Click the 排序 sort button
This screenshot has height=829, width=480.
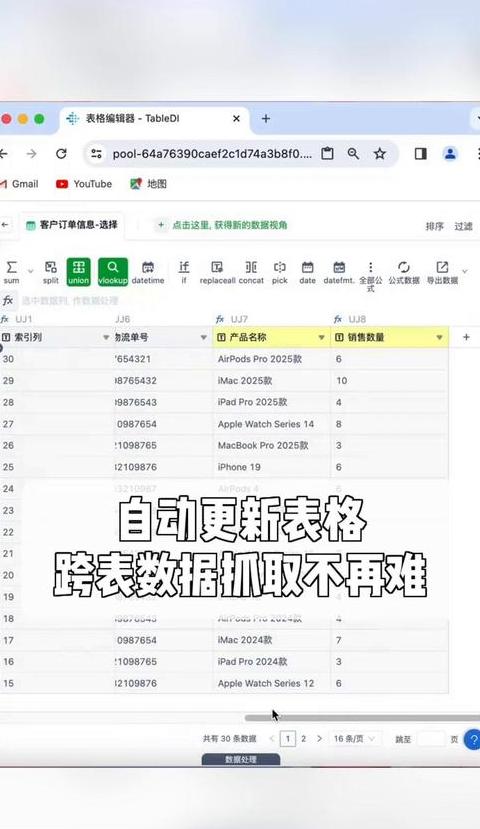point(435,226)
